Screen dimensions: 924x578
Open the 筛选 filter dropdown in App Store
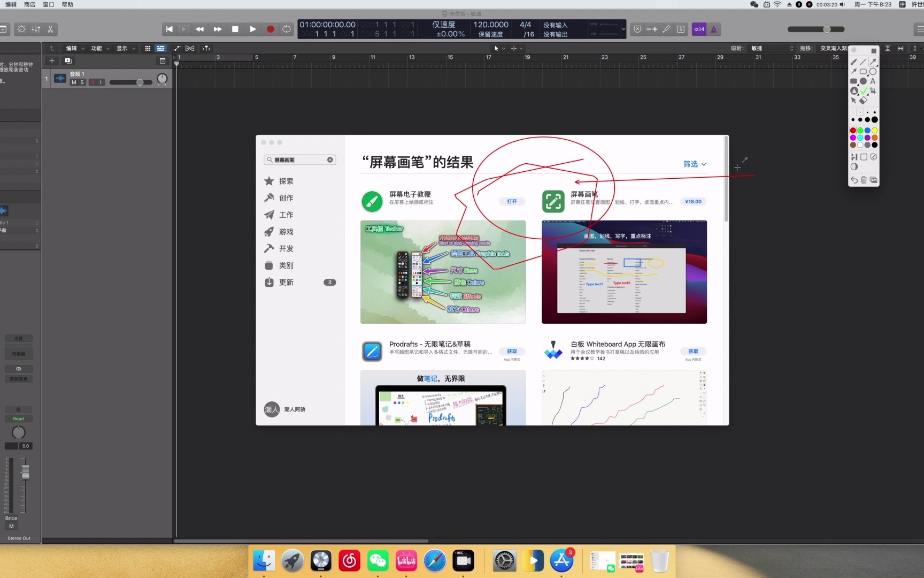point(694,164)
